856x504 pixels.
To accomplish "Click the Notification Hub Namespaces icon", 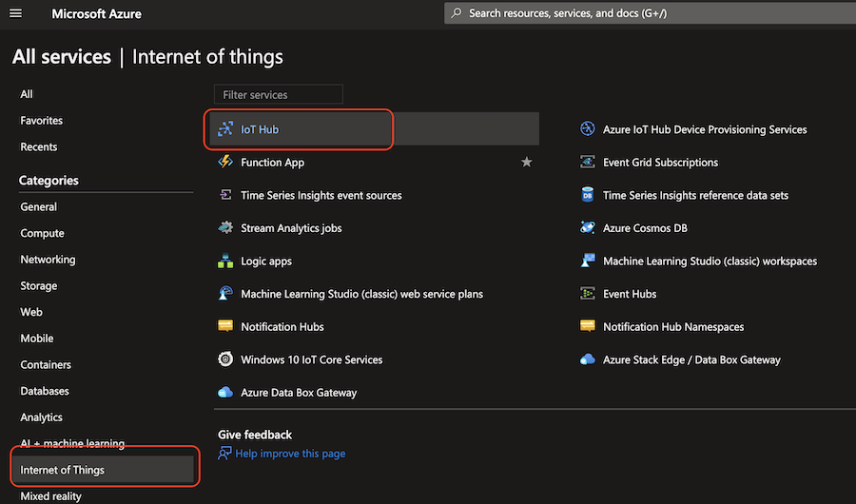I will tap(588, 326).
